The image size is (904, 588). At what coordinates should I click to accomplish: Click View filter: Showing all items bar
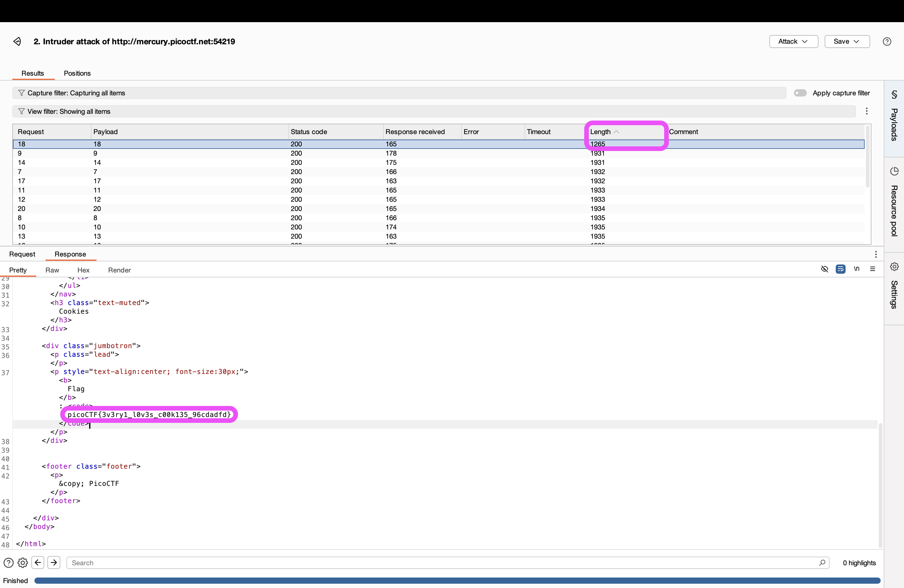(x=434, y=111)
